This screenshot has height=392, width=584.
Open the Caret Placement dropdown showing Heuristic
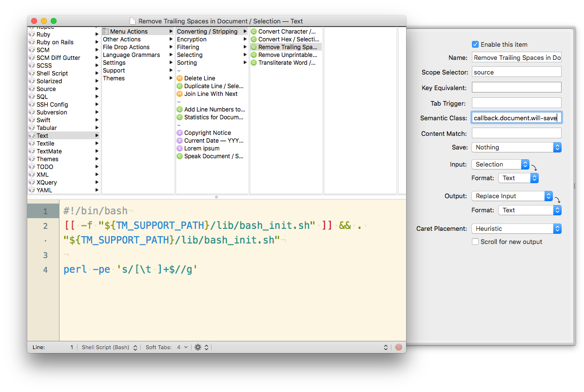[x=516, y=228]
